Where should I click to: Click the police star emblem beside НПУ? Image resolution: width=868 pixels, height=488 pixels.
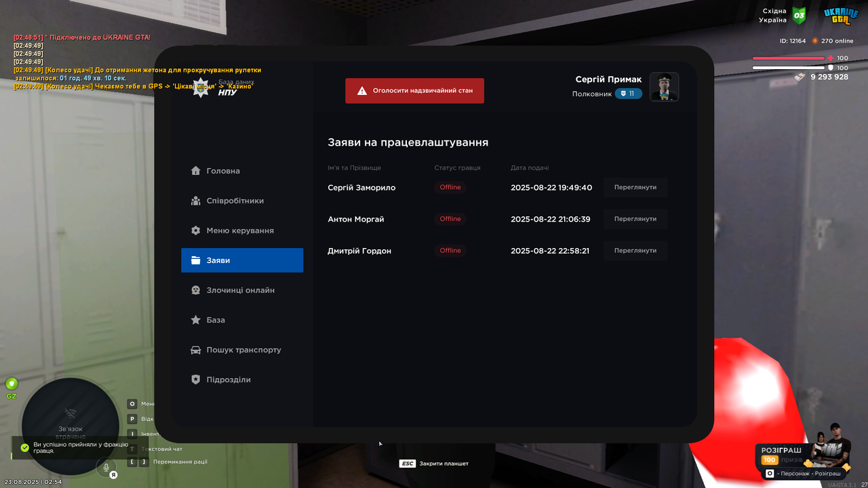point(201,88)
